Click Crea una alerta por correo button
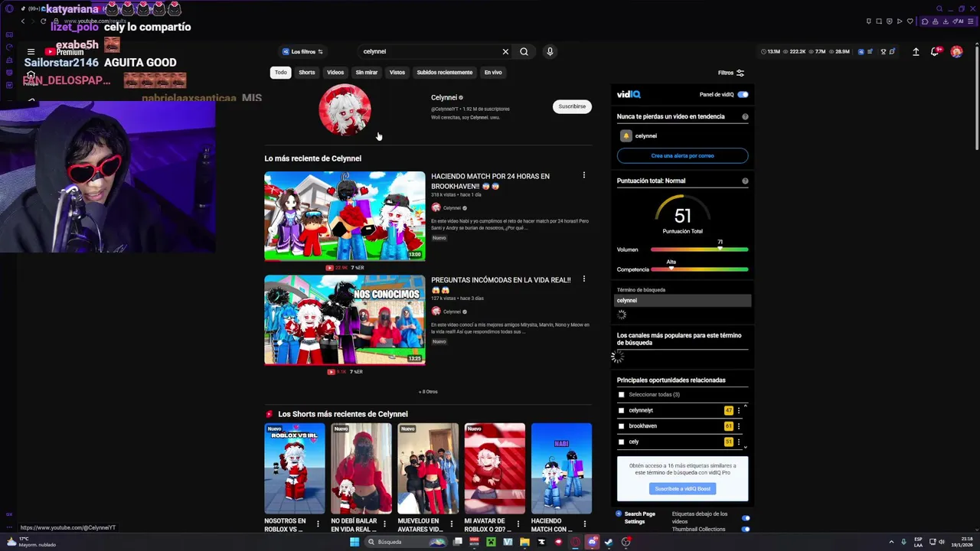The height and width of the screenshot is (551, 980). pyautogui.click(x=682, y=155)
